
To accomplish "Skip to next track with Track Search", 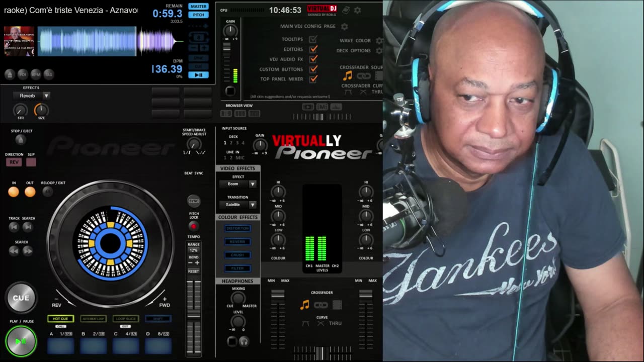I will 28,227.
